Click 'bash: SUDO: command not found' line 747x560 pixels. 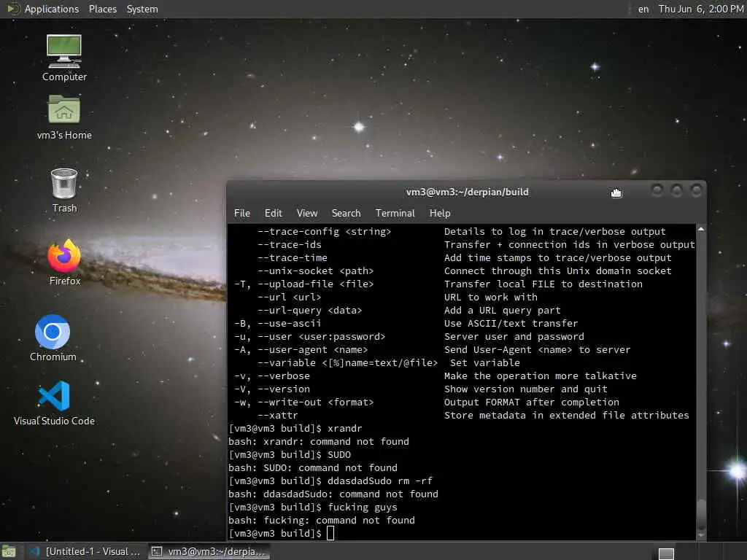312,468
